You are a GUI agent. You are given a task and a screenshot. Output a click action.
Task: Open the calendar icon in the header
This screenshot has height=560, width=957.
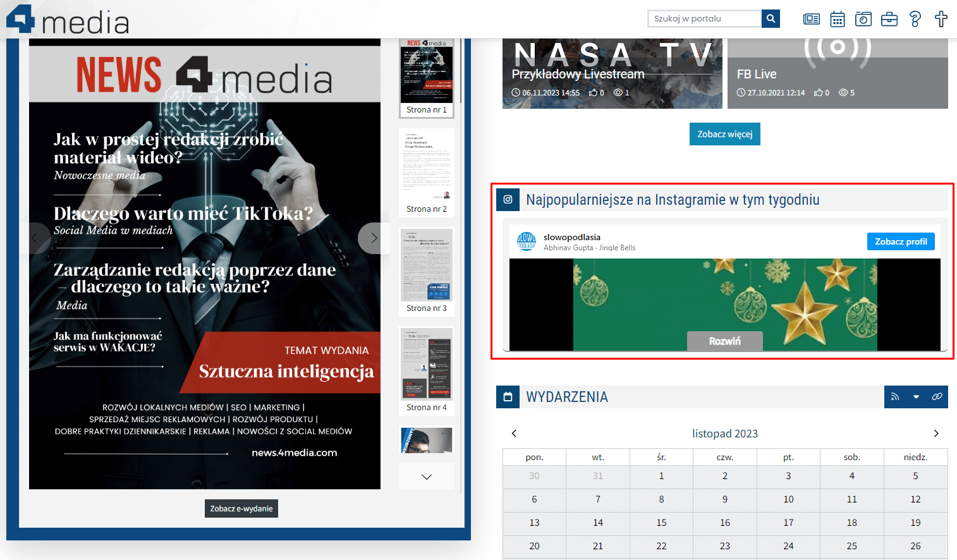[x=838, y=19]
